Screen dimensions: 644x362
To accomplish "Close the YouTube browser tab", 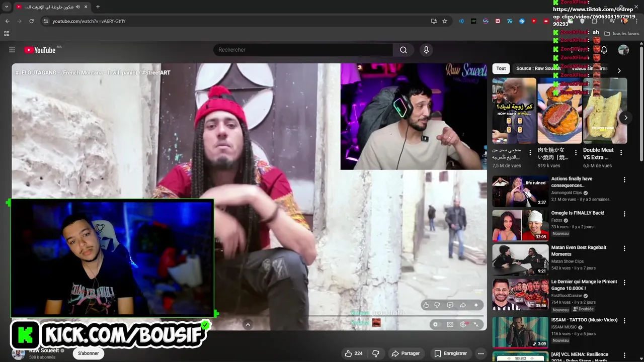I will 86,7.
